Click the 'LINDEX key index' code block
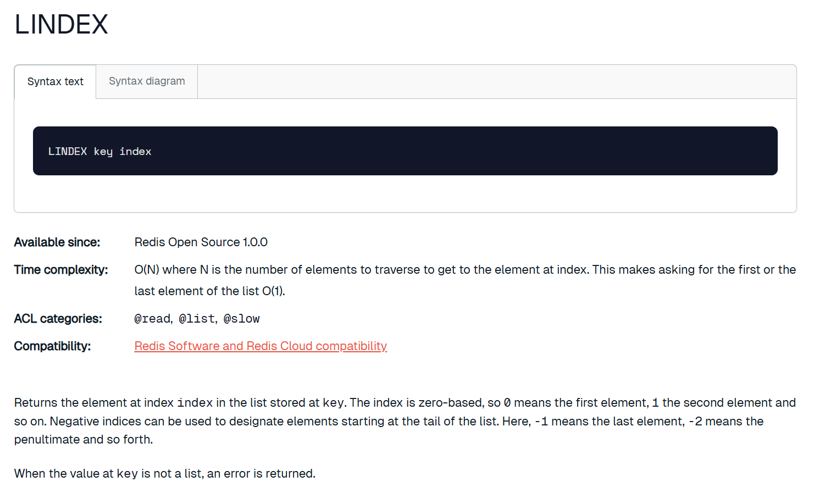Screen dimensions: 814x504 (405, 151)
